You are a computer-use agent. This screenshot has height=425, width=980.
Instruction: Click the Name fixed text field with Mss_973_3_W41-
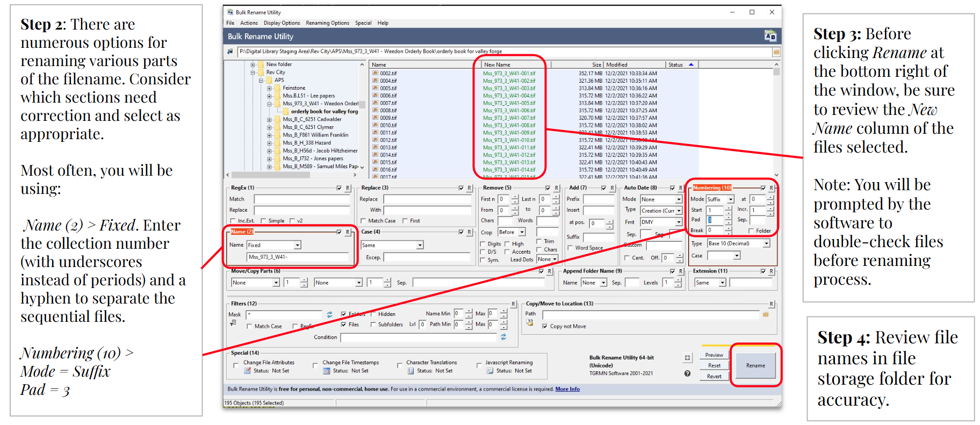pos(298,257)
